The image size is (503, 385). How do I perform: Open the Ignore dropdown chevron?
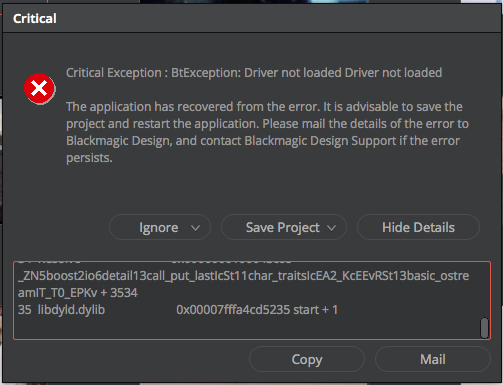(196, 228)
